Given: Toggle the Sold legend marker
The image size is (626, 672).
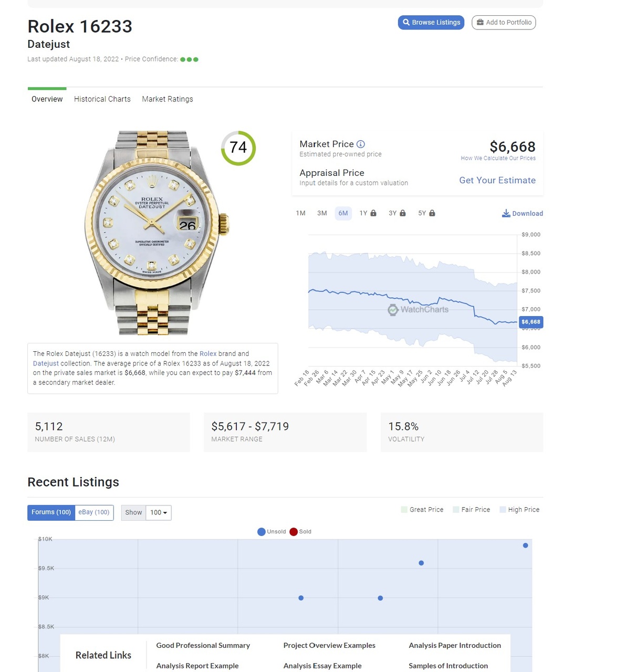Looking at the screenshot, I should click(294, 532).
